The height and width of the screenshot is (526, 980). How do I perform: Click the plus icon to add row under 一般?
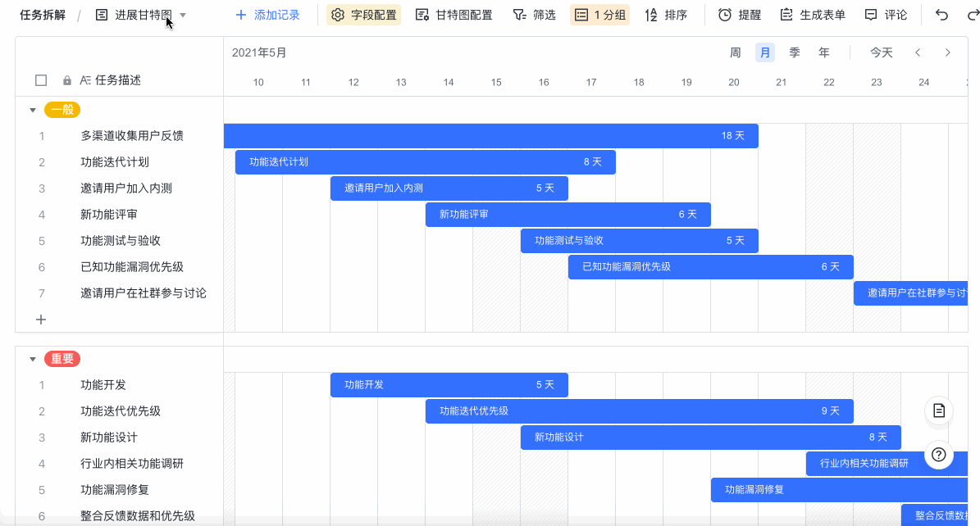[41, 320]
